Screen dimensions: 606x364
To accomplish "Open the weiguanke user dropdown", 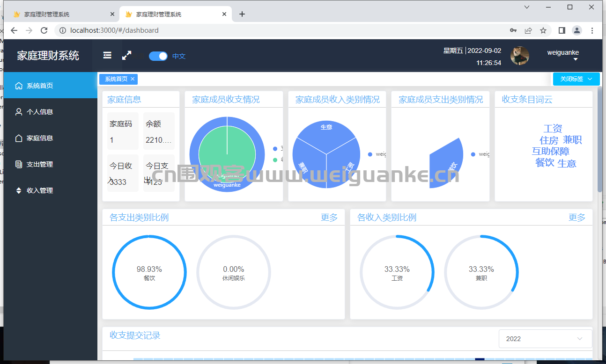I will 563,55.
